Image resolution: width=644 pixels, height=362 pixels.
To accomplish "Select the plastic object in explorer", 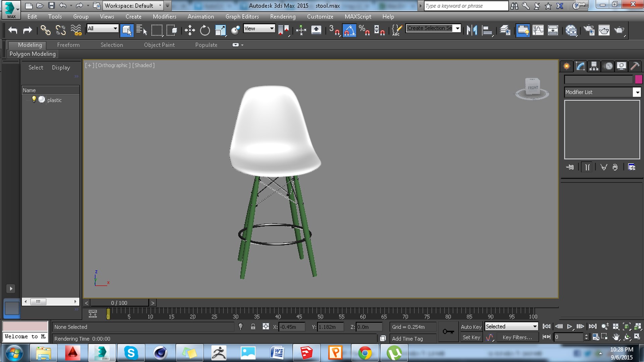I will coord(54,100).
